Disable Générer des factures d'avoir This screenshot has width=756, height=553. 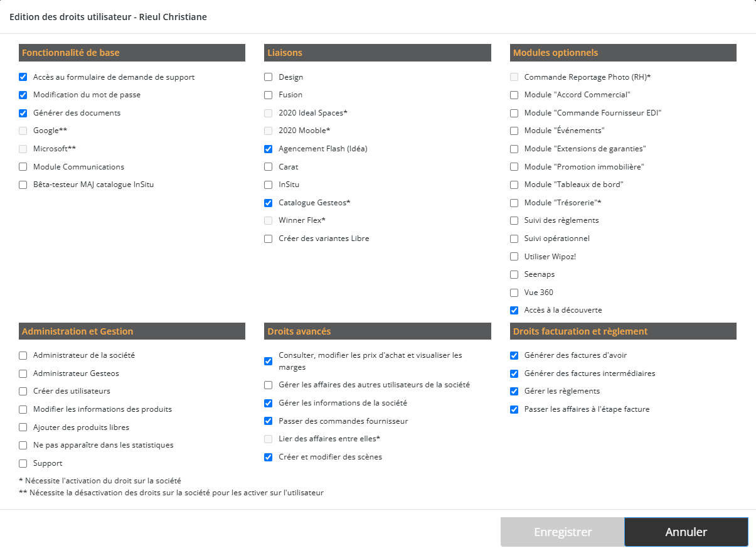514,356
